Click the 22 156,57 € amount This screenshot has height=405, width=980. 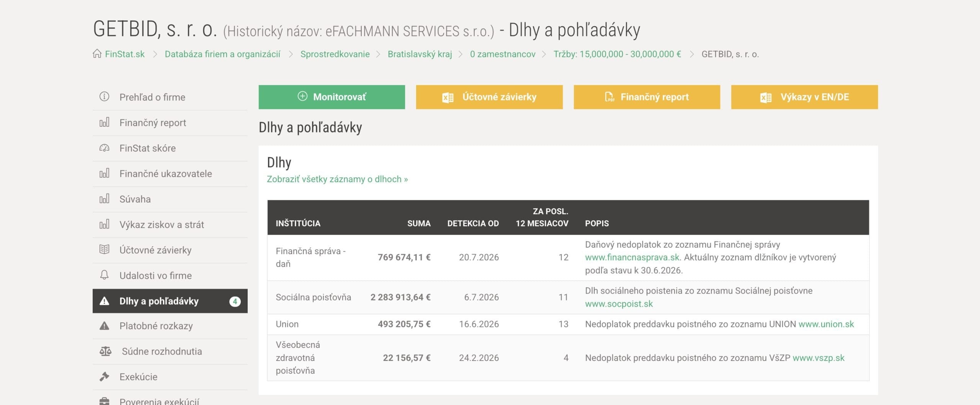(407, 358)
